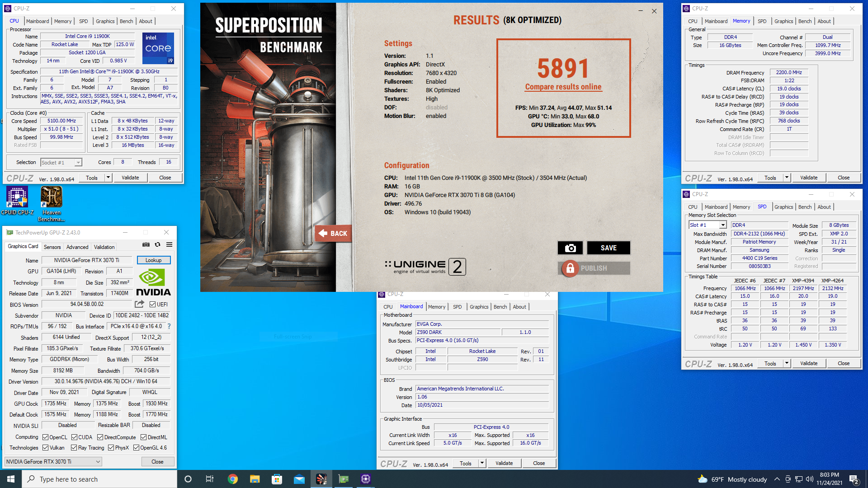This screenshot has width=868, height=488.
Task: Open Advanced tab in GPU-Z
Action: 77,247
